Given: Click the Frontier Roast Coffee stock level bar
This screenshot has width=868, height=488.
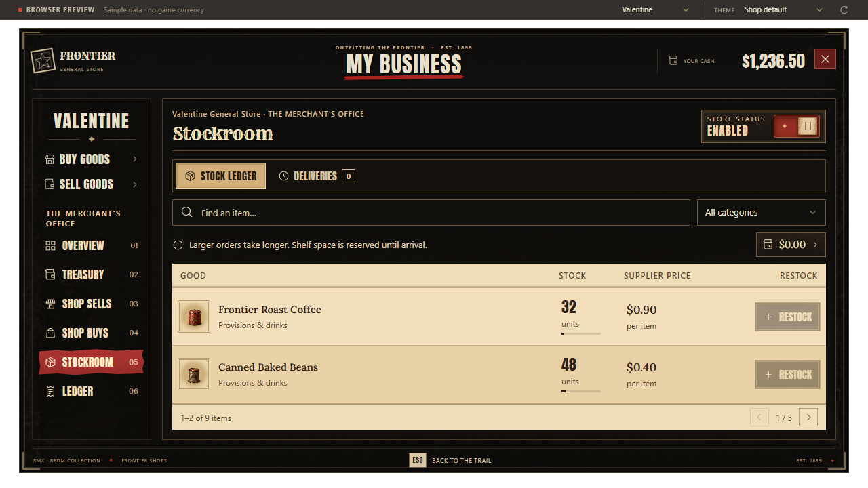Looking at the screenshot, I should [581, 333].
